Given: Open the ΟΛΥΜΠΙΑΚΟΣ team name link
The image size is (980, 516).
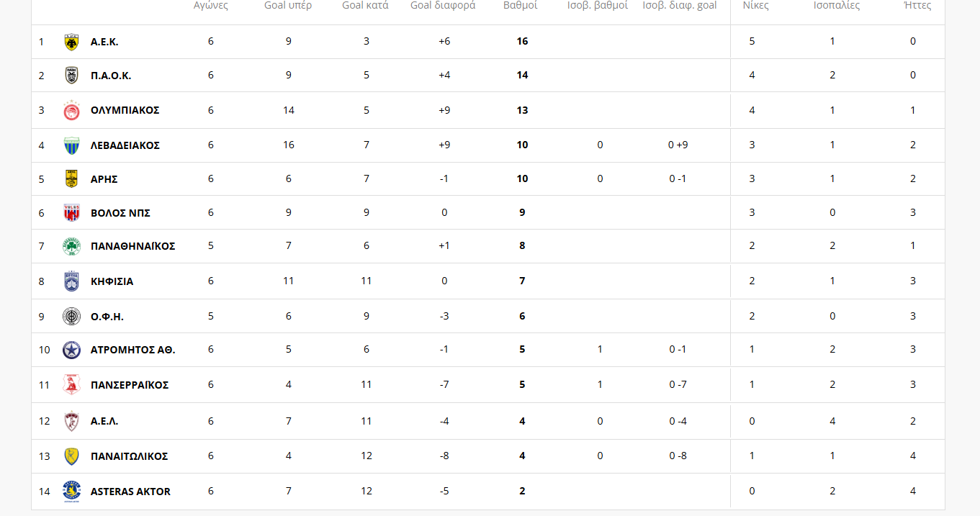Looking at the screenshot, I should 125,110.
